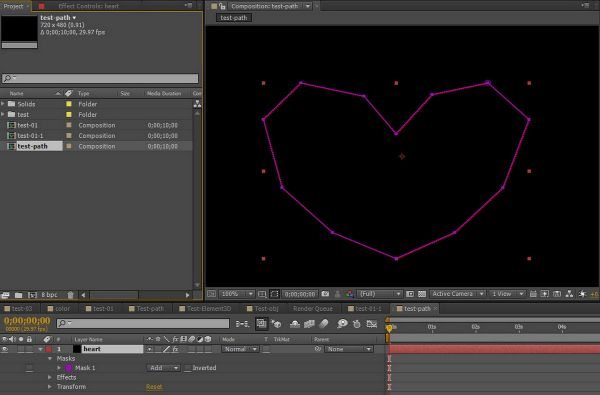Take a snapshot with camera icon
This screenshot has height=395, width=600.
pyautogui.click(x=325, y=294)
